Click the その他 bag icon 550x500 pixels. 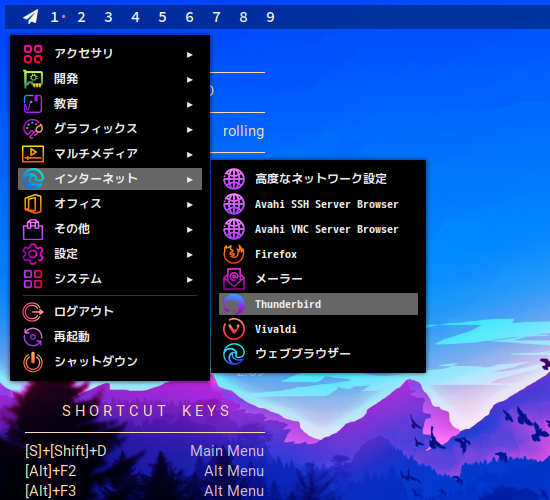[x=33, y=229]
